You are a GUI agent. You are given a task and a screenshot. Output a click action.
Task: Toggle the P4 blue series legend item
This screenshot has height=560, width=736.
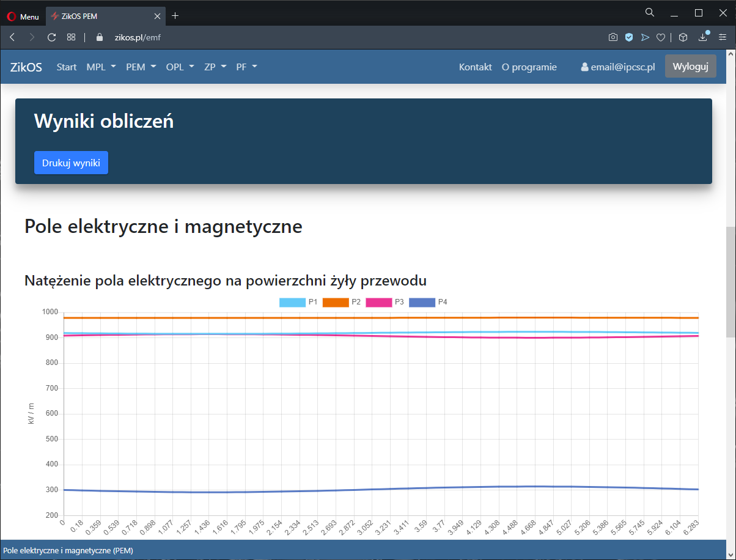click(x=428, y=302)
